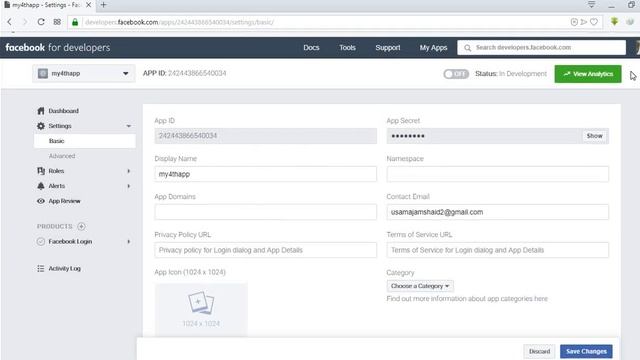Viewport: 640px width, 360px height.
Task: Toggle the app status OFF switch
Action: click(456, 74)
